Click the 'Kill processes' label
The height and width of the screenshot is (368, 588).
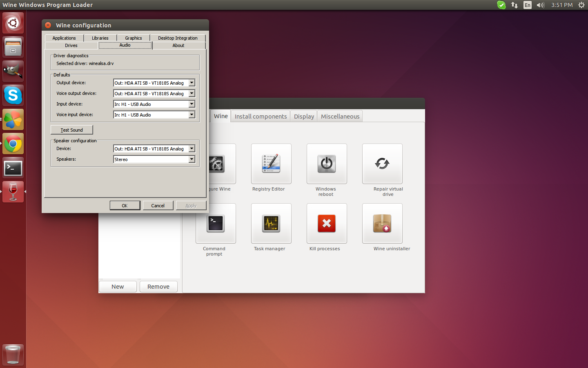(325, 249)
